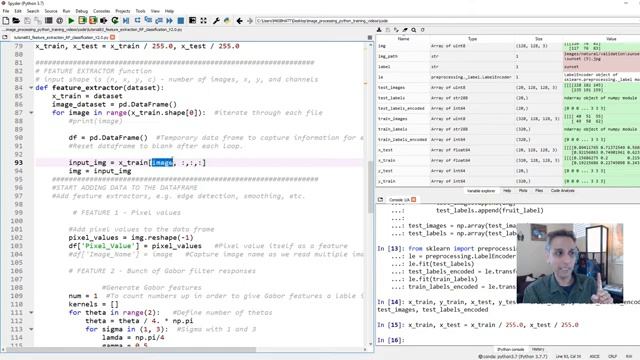Switch to the Variable explorer tab
Viewport: 640px width, 360px height.
pos(481,191)
